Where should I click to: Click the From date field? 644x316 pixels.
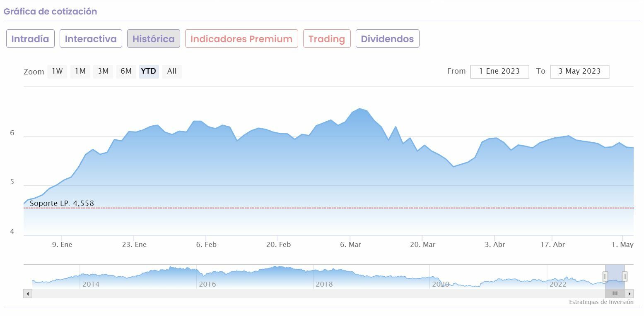click(499, 71)
